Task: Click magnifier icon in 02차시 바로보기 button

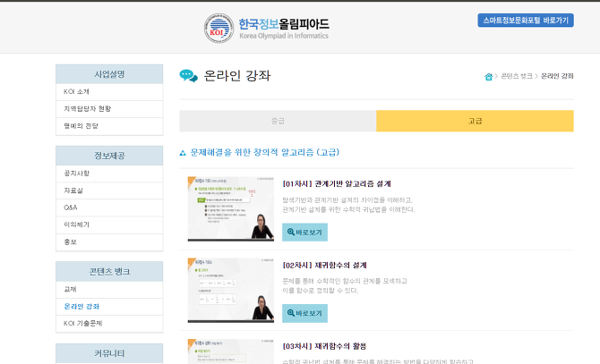Action: coord(291,313)
